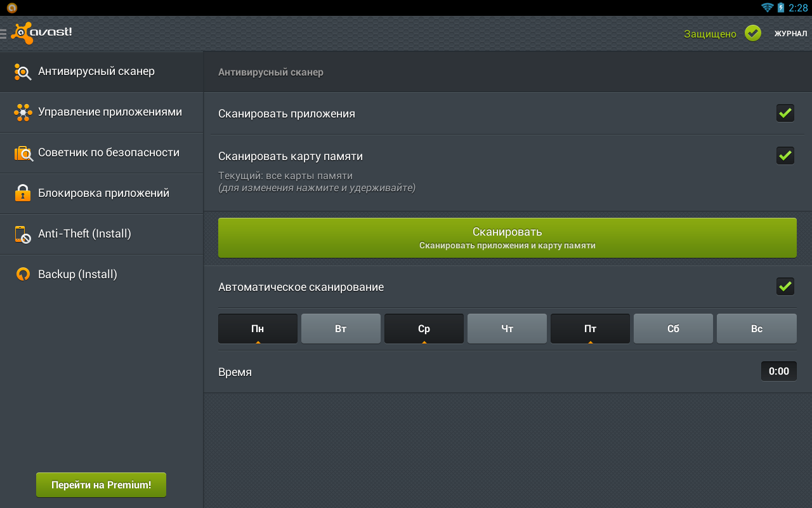Click the green Защищено status checkmark
The image size is (812, 508).
753,33
